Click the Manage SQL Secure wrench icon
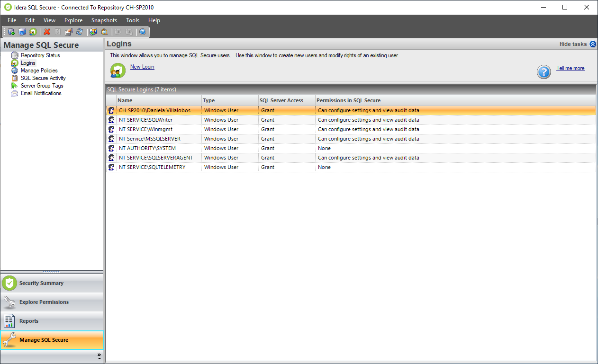Screen dimensions: 598x364 click(9, 340)
